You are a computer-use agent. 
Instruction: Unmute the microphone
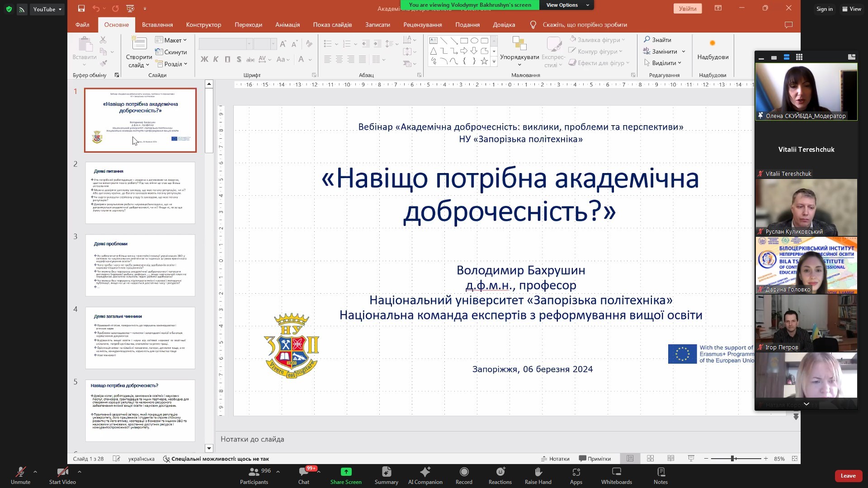pos(20,472)
